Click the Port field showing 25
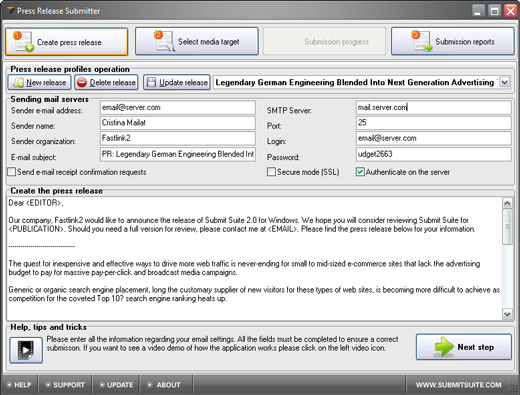This screenshot has height=395, width=520. pos(434,123)
